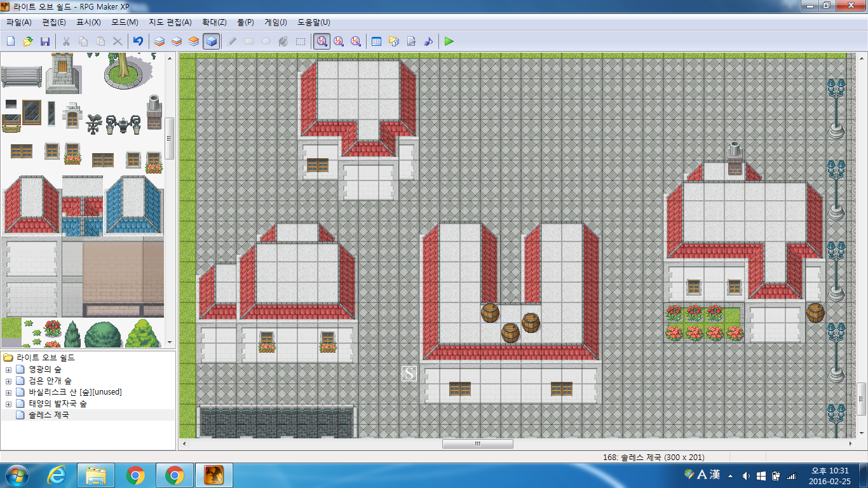868x488 pixels.
Task: Pick the brown wall tile in the tileset
Action: (x=123, y=271)
